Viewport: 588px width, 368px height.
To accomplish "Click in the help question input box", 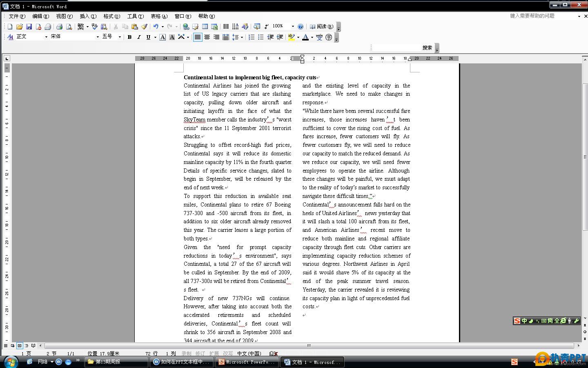I will coord(542,16).
